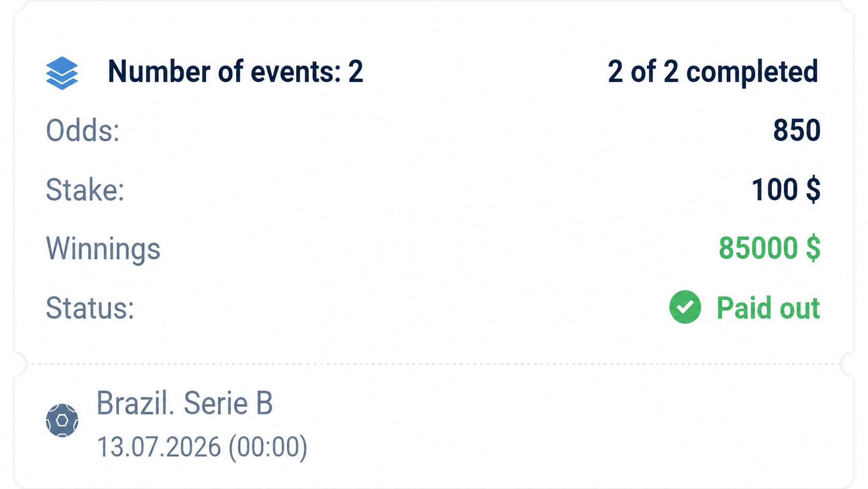The image size is (868, 489).
Task: Click the right ticket notch cutout
Action: 848,364
